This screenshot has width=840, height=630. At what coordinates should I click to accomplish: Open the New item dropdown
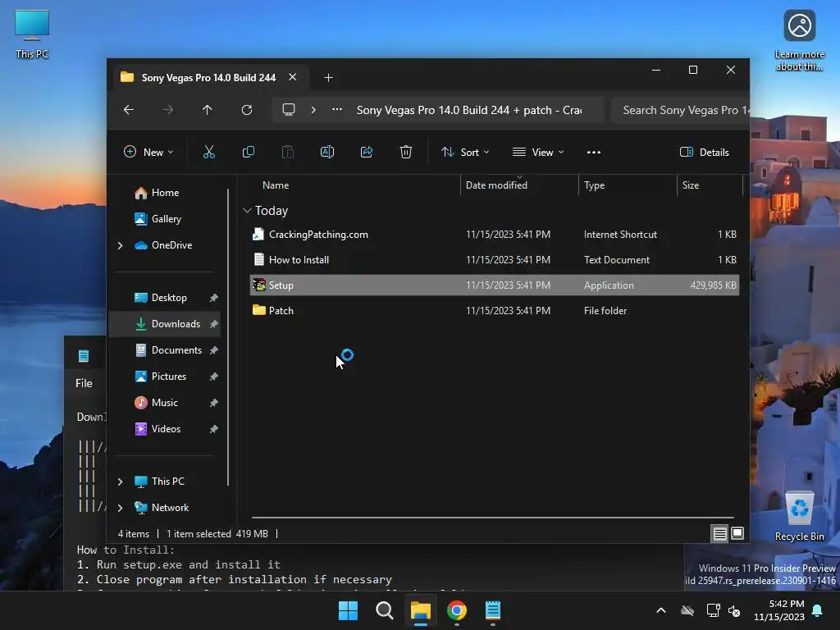(148, 152)
